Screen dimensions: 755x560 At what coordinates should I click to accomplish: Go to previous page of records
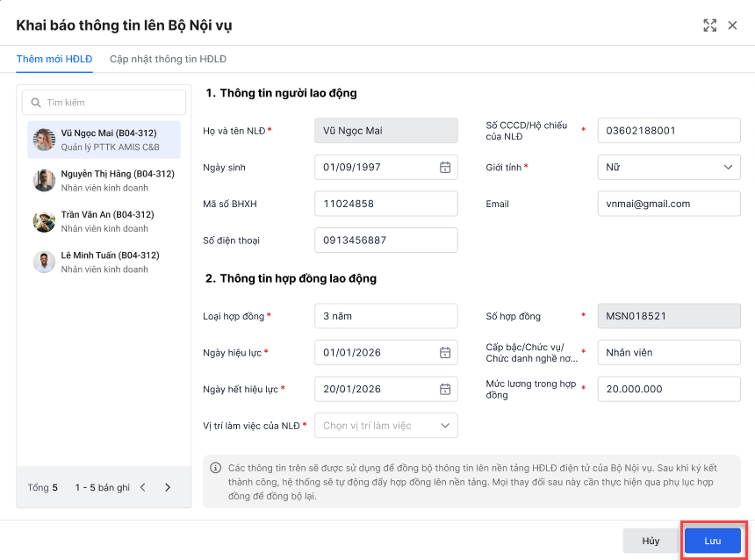(143, 487)
